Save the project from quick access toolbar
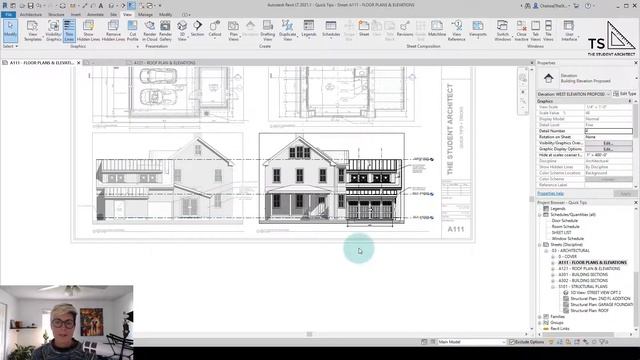This screenshot has height=360, width=640. point(30,6)
